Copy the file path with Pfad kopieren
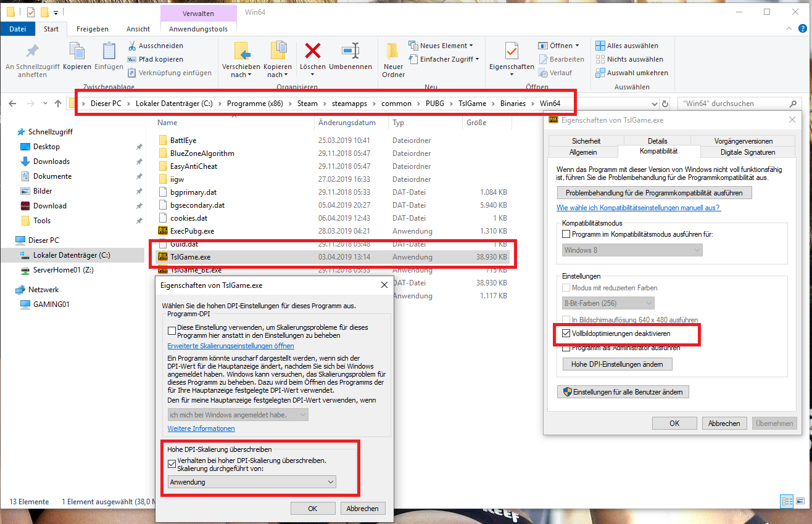812x524 pixels. click(x=155, y=59)
